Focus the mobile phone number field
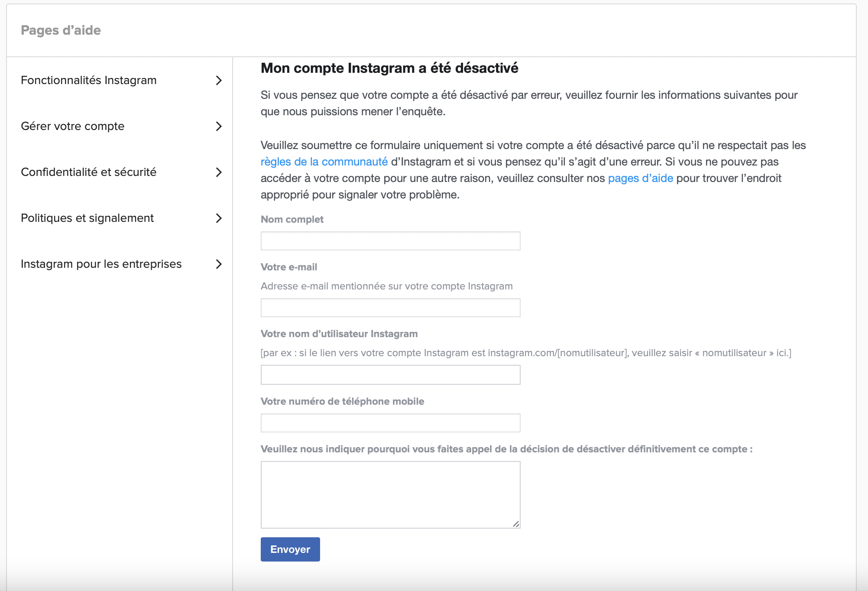Screen dimensions: 868x591 (x=390, y=423)
